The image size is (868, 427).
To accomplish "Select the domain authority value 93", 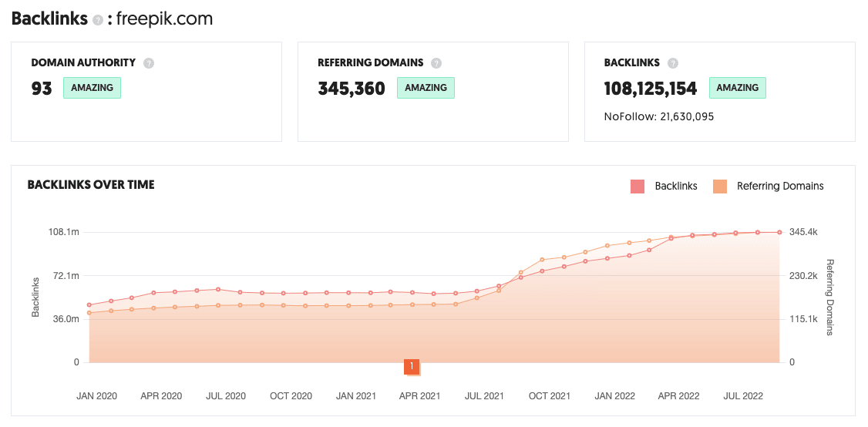I will 42,89.
